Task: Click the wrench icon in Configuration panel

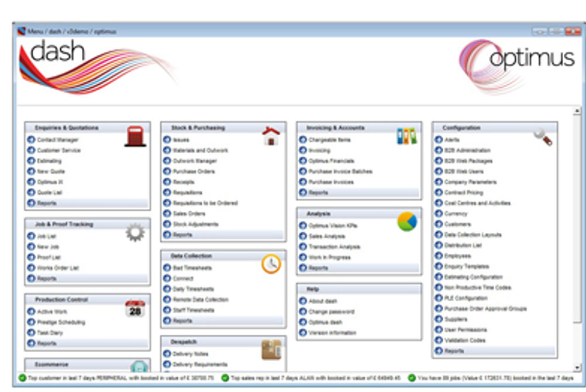Action: click(x=543, y=137)
